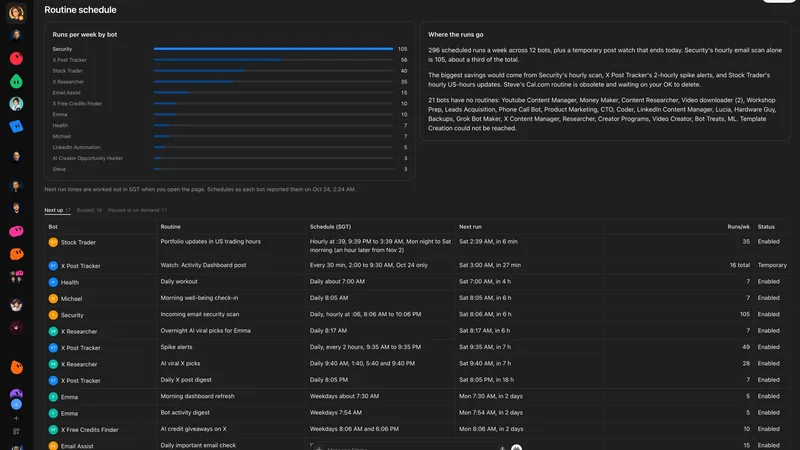Viewport: 800px width, 450px height.
Task: Select the Next up tab
Action: point(57,210)
